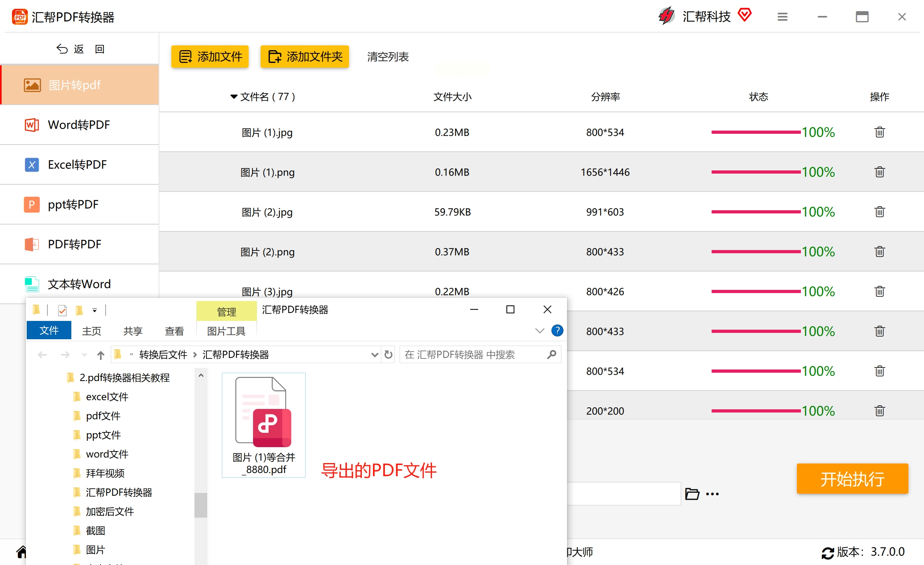This screenshot has width=924, height=565.
Task: Open output folder icon beside path field
Action: click(692, 494)
